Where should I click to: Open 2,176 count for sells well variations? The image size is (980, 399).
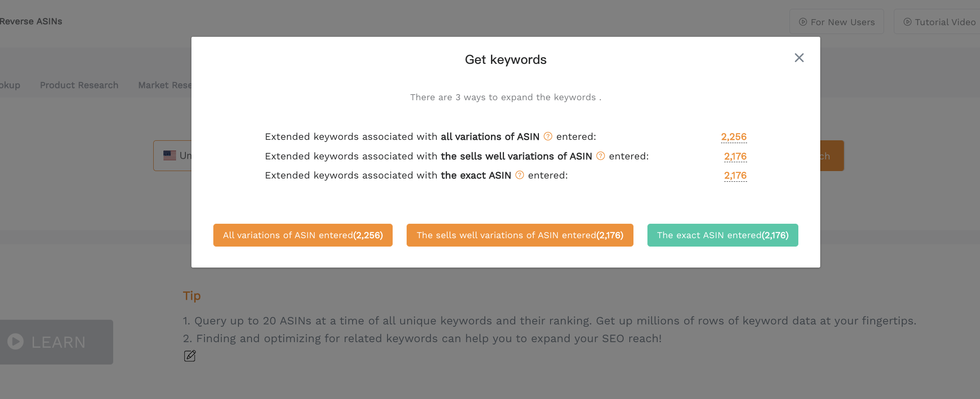[x=735, y=156]
